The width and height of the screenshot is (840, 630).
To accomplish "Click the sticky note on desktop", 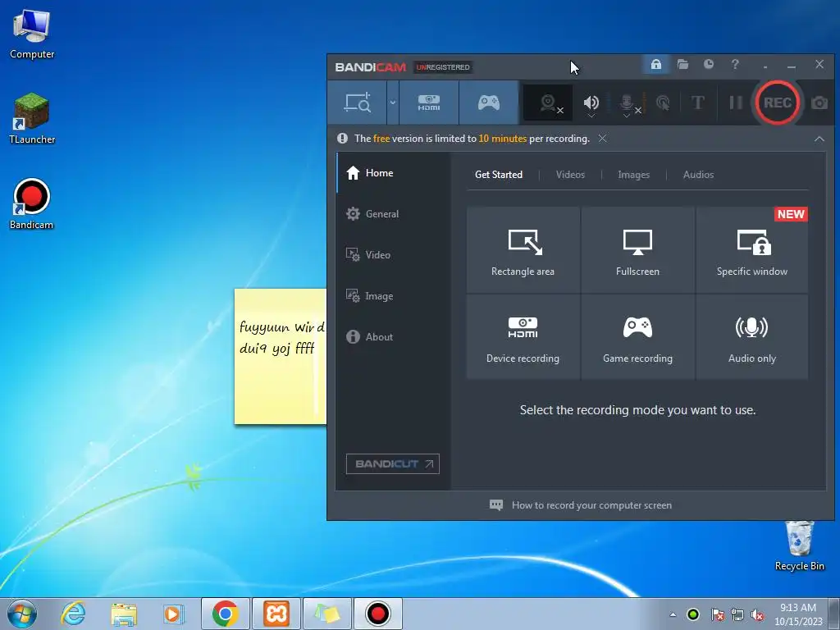I will [281, 356].
